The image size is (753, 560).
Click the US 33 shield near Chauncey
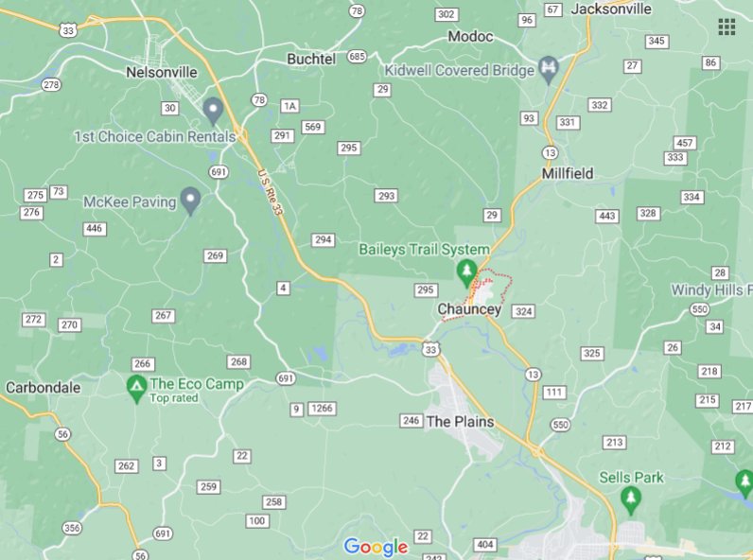tap(431, 349)
